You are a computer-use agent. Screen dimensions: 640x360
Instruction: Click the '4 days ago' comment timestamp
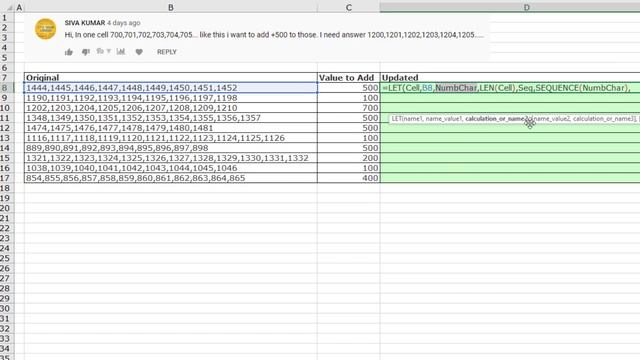click(124, 23)
